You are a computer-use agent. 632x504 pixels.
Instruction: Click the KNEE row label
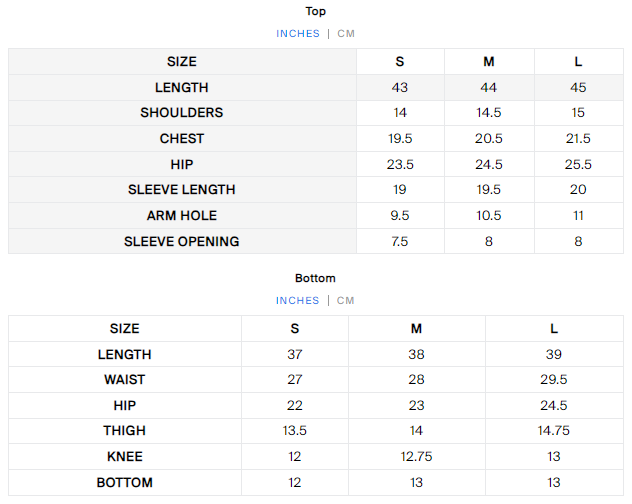[125, 457]
